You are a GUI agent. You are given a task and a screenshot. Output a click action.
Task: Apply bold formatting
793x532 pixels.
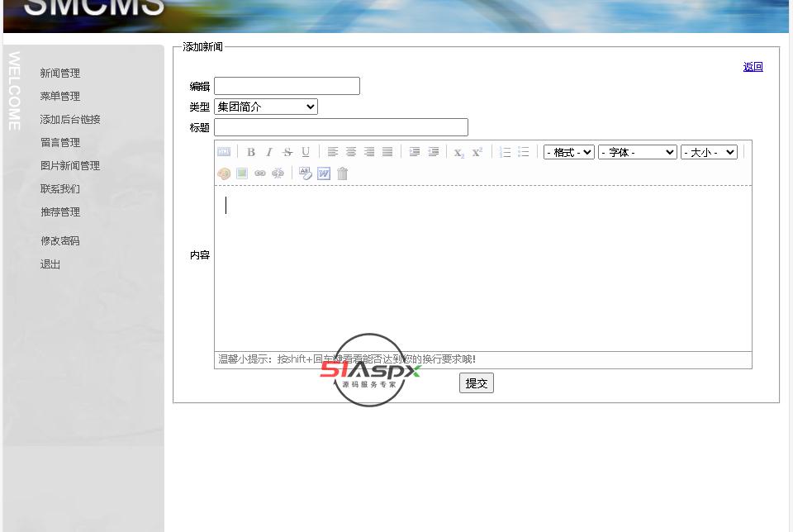(251, 152)
